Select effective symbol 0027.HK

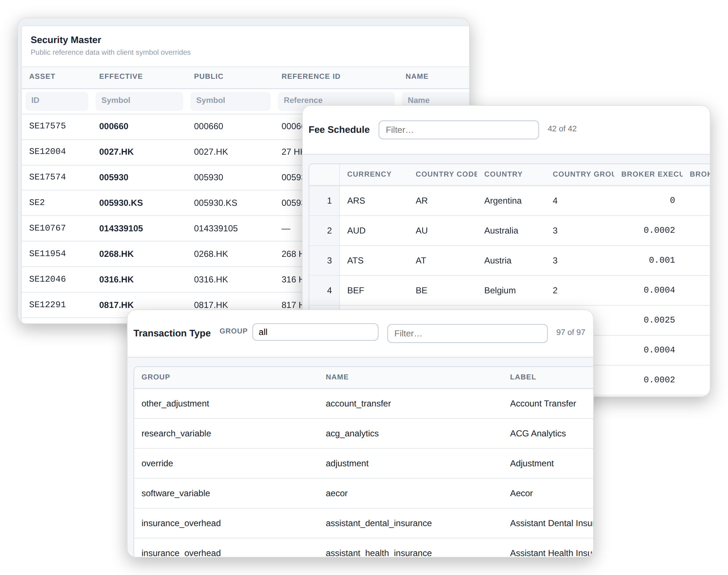(116, 152)
